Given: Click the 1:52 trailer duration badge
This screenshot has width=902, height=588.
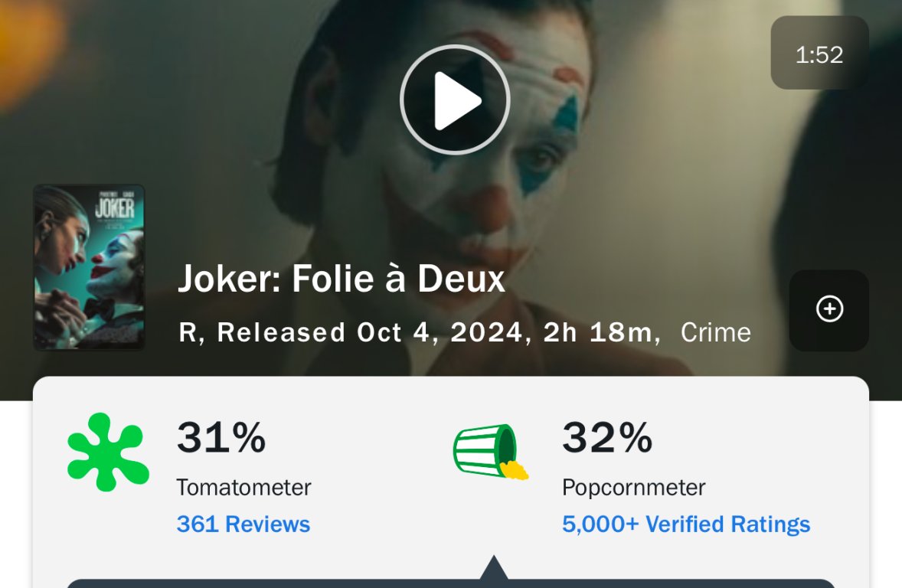Looking at the screenshot, I should tap(819, 54).
